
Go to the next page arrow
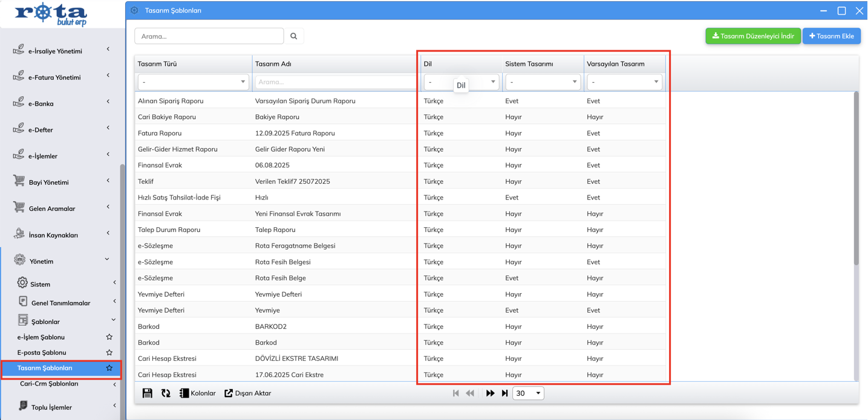[490, 393]
